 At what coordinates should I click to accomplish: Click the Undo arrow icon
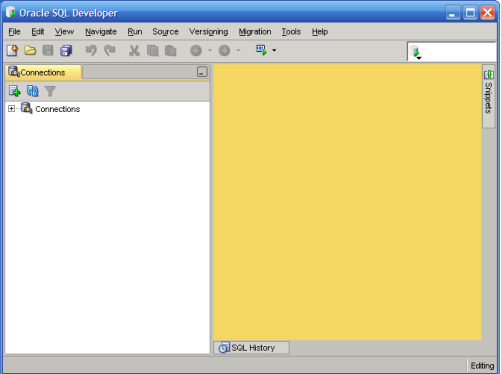coord(91,50)
